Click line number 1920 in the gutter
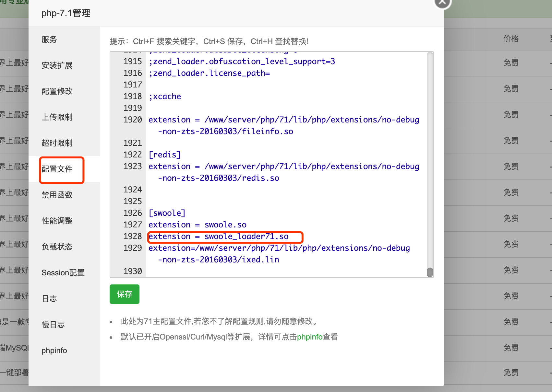This screenshot has width=552, height=392. 133,120
